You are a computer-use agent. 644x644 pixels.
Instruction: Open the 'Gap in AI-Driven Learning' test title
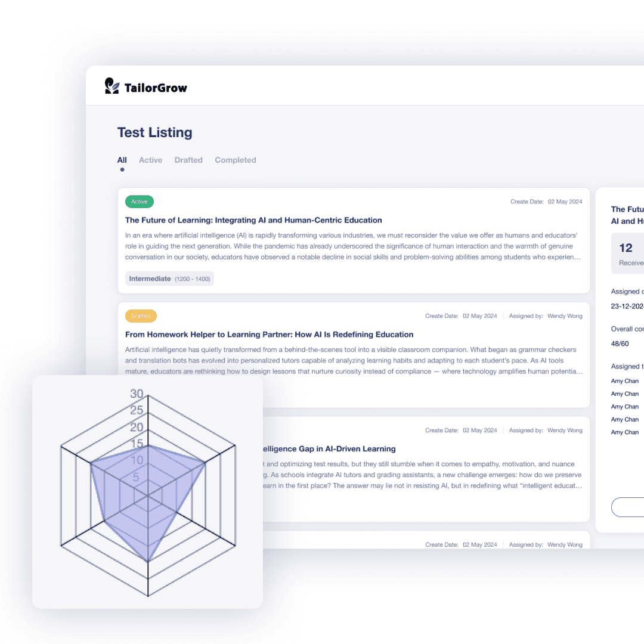(x=329, y=449)
